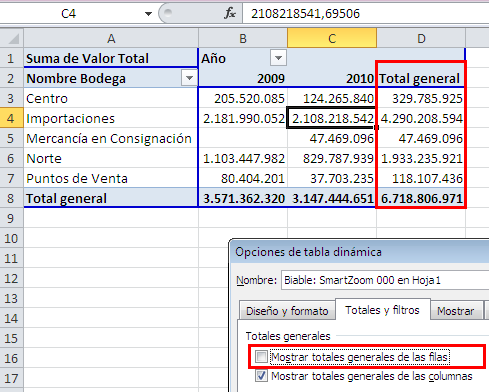Click the Opciones de tabla dinámica title bar
This screenshot has width=489, height=392.
click(359, 252)
